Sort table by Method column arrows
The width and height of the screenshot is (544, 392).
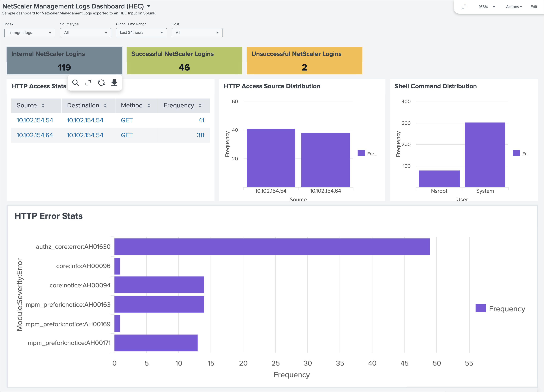(149, 106)
